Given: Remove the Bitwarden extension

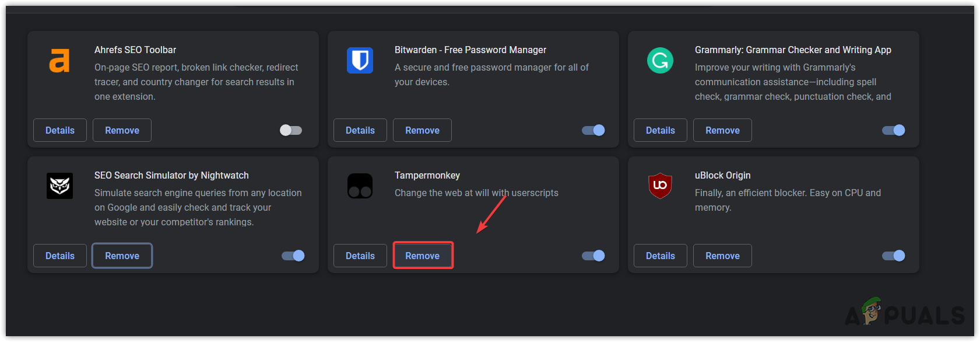Looking at the screenshot, I should [x=422, y=130].
